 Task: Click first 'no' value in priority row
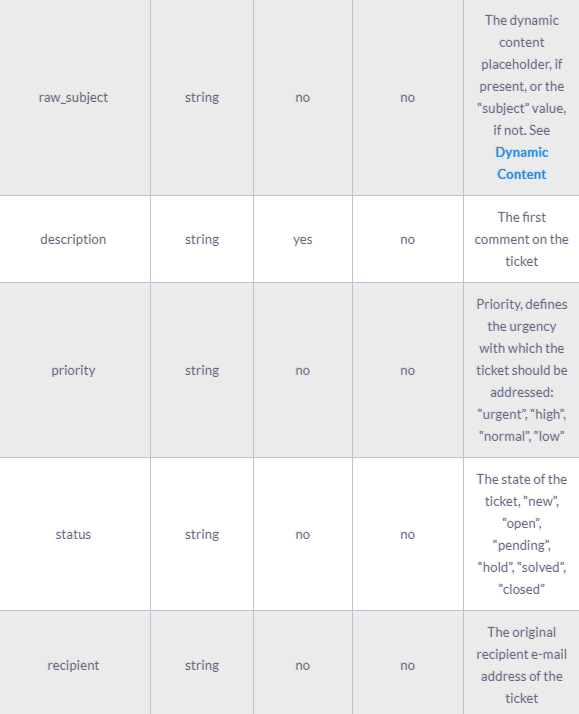point(303,371)
